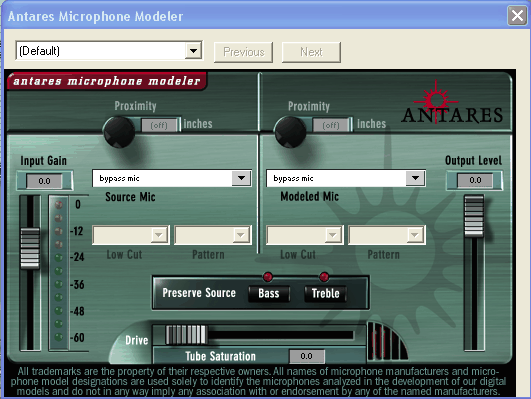Toggle the Preserve Source Treble button
This screenshot has width=531, height=399.
(325, 293)
